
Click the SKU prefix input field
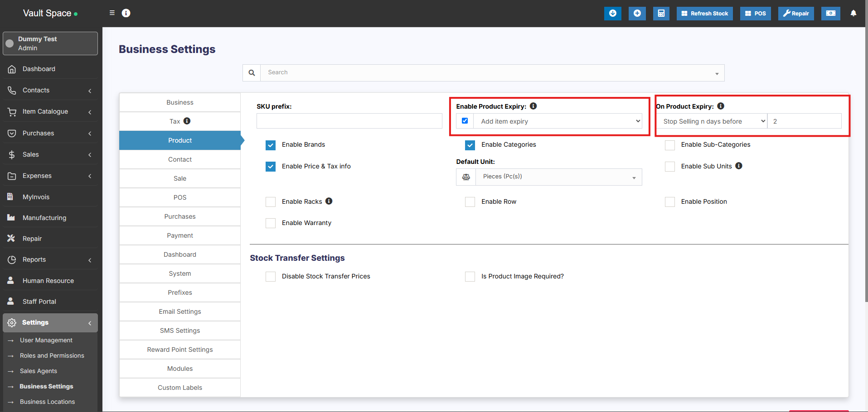pos(349,121)
